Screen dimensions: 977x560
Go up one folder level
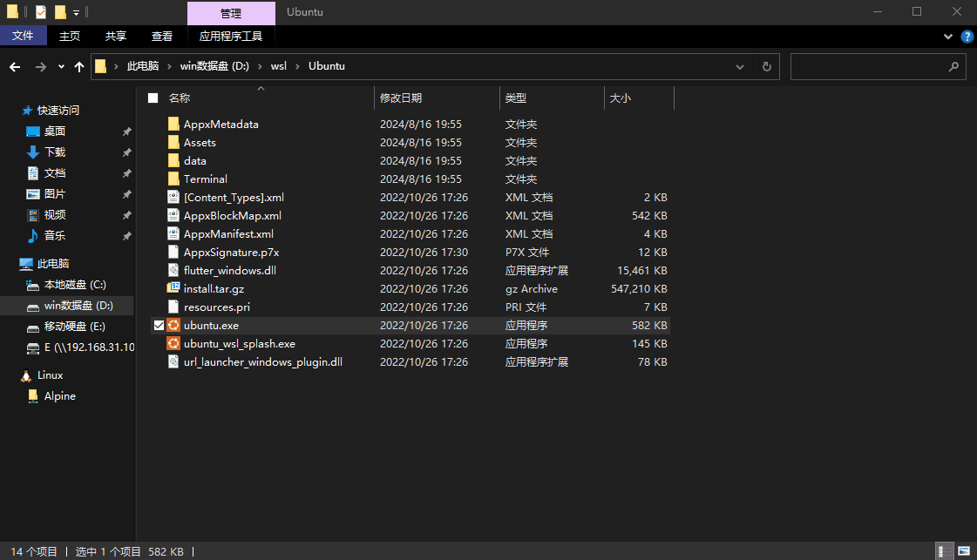pos(79,67)
